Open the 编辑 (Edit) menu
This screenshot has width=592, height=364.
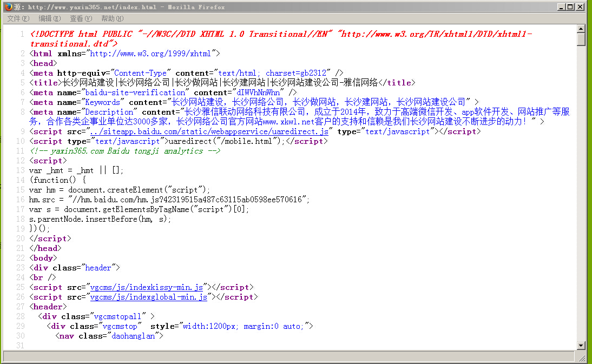click(49, 18)
